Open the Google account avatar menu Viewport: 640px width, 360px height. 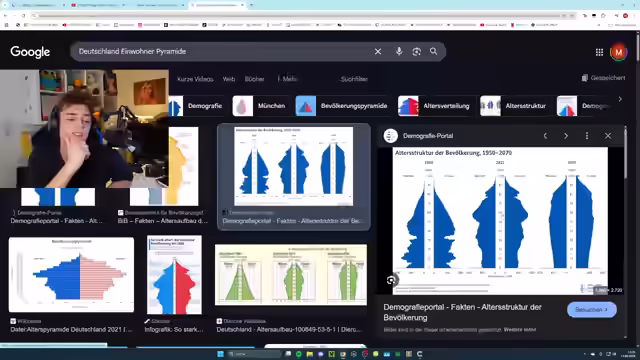(618, 52)
